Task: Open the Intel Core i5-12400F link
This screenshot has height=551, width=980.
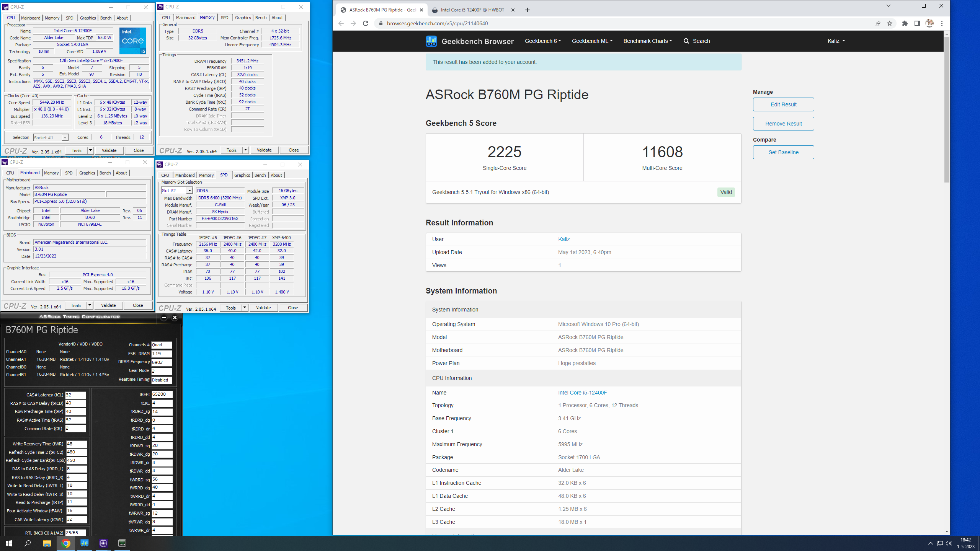Action: [x=582, y=393]
